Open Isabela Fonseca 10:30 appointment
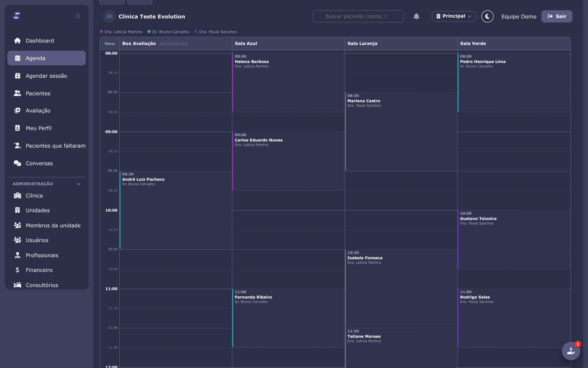The height and width of the screenshot is (368, 588). coord(401,289)
